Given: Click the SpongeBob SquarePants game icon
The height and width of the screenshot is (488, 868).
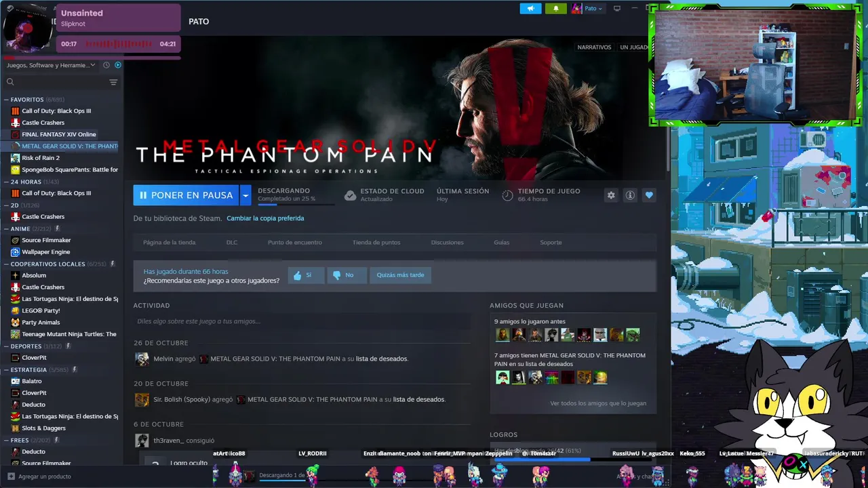Looking at the screenshot, I should click(x=15, y=169).
